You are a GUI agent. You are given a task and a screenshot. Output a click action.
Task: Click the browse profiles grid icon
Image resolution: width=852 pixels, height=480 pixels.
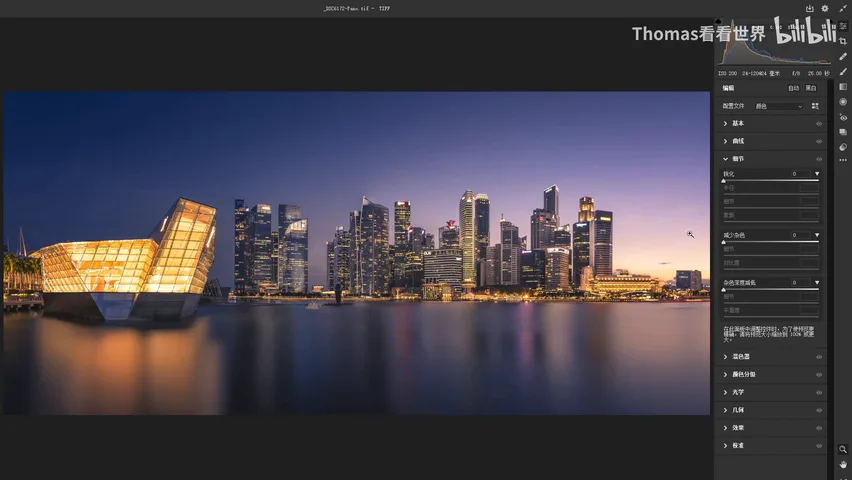[815, 106]
